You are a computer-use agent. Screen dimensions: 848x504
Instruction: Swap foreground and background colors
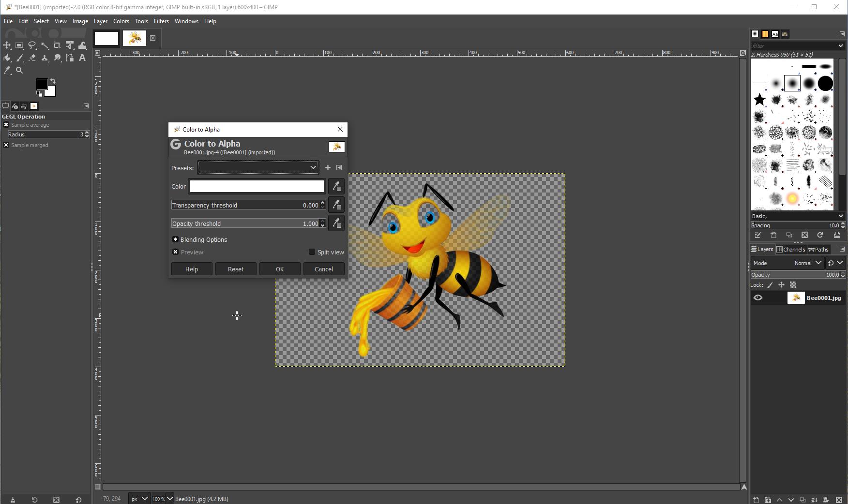(x=53, y=81)
